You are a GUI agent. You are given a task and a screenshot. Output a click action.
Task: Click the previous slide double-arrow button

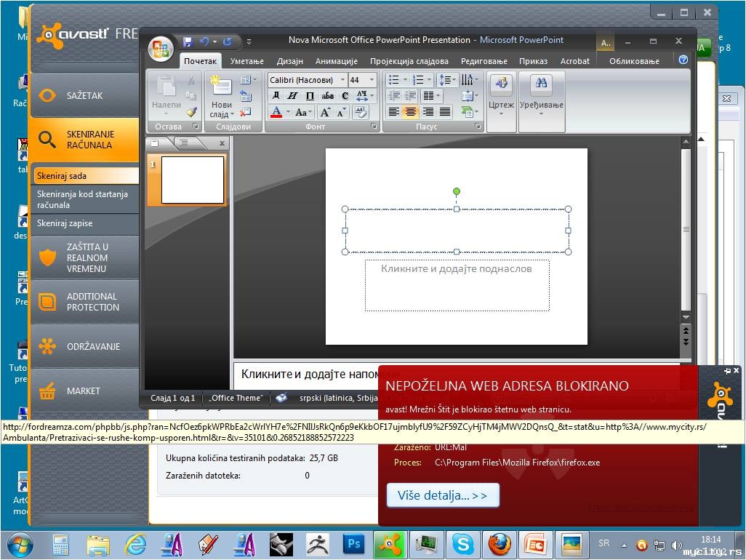[x=686, y=329]
